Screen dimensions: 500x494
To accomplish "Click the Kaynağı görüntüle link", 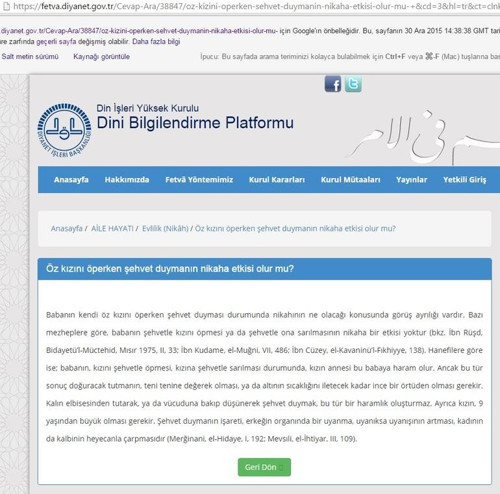I will [x=101, y=56].
